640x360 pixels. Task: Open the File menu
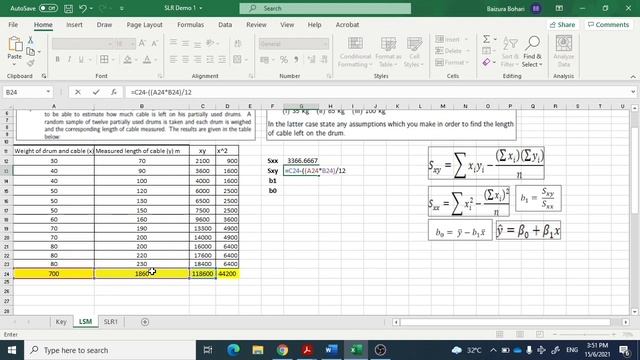point(13,25)
